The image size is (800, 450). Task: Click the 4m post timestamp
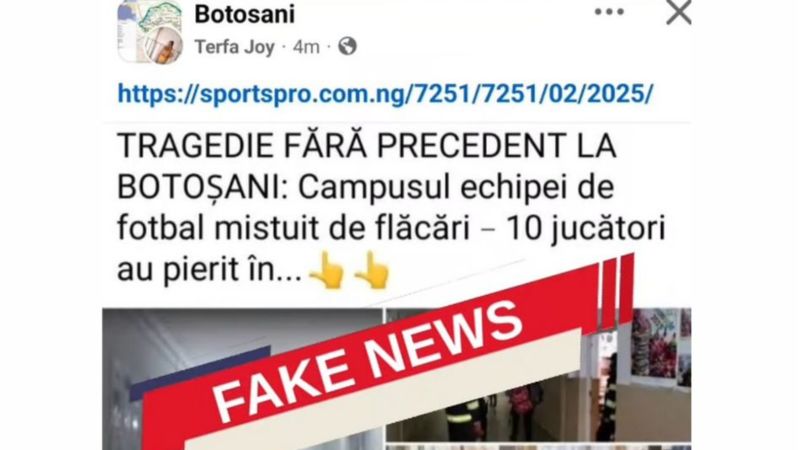point(306,47)
